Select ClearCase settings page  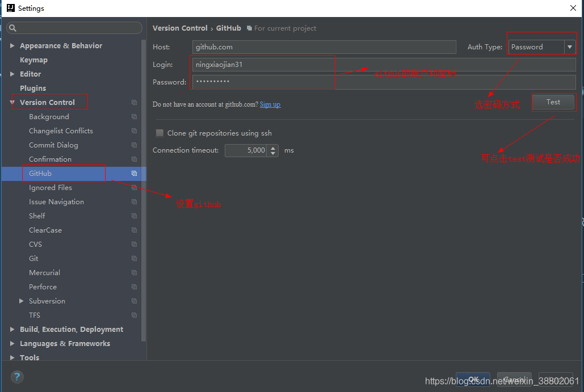pyautogui.click(x=45, y=230)
